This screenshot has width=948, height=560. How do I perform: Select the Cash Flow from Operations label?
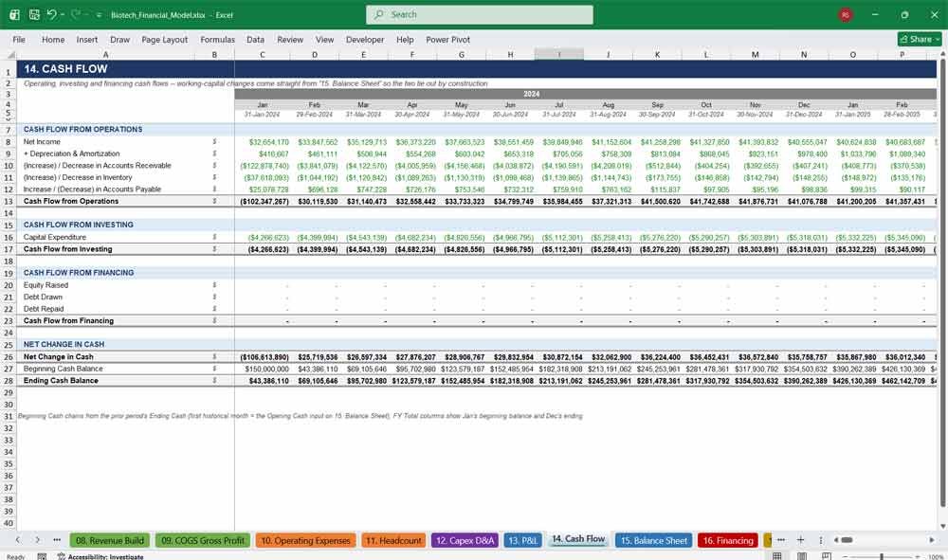71,201
